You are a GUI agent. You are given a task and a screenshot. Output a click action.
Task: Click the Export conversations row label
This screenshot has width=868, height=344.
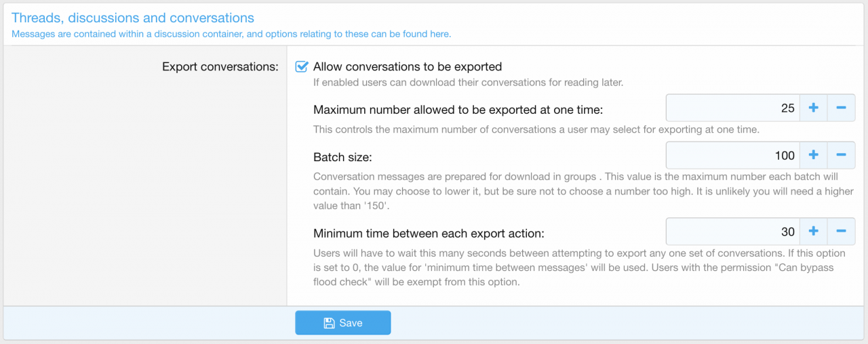point(220,67)
